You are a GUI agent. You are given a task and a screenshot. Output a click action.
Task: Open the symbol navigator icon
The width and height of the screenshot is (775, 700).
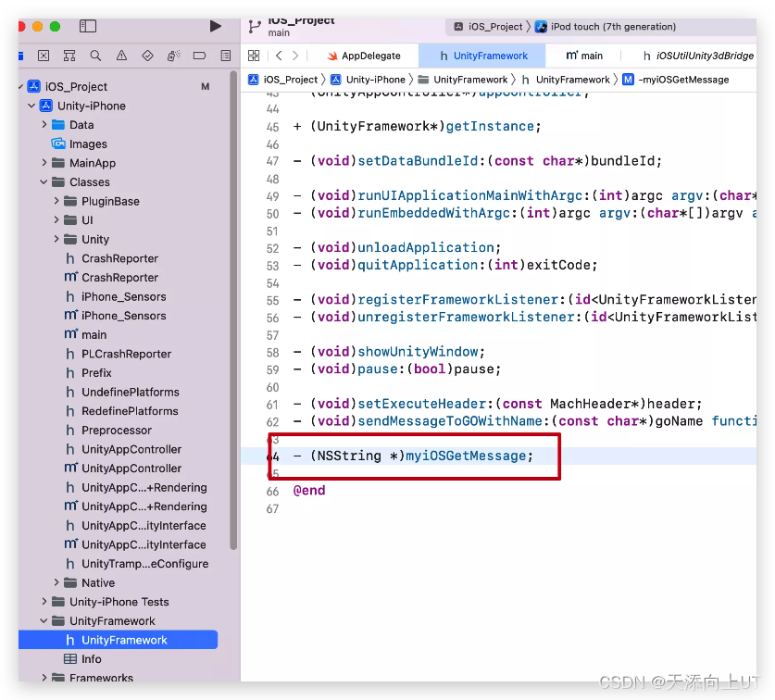coord(69,56)
